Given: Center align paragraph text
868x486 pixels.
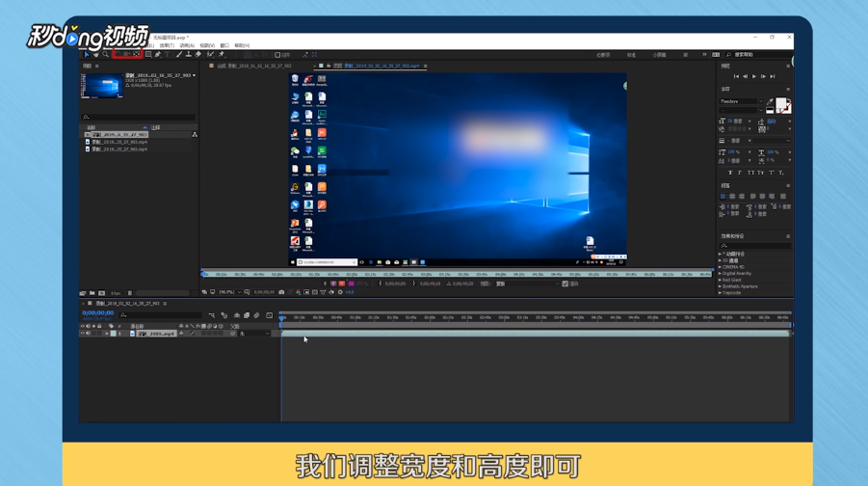Looking at the screenshot, I should (732, 196).
